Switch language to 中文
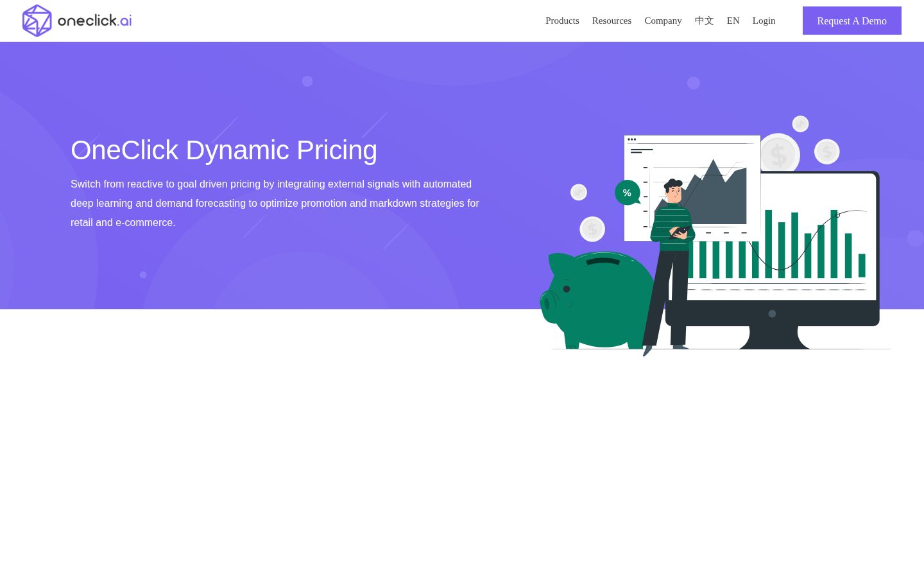924x578 pixels. point(704,21)
